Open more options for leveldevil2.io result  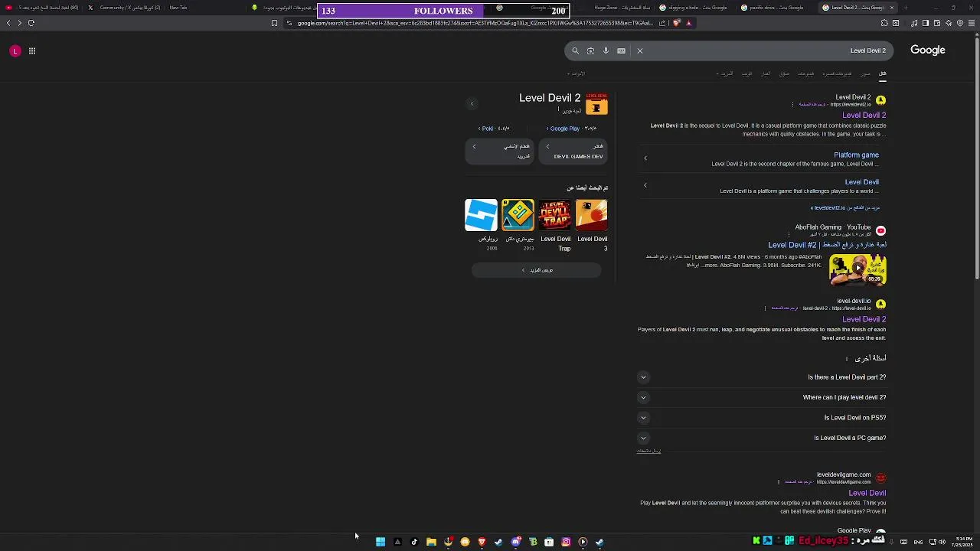[793, 104]
